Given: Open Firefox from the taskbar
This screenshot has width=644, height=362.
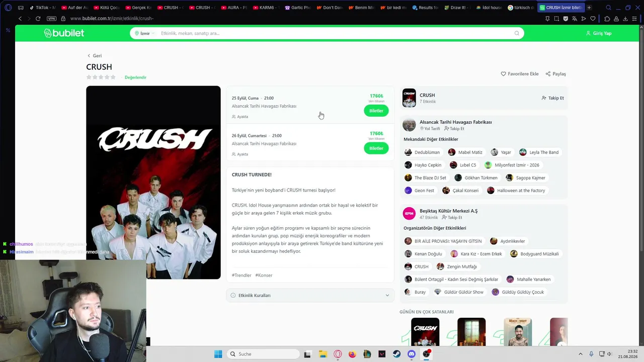Looking at the screenshot, I should pyautogui.click(x=352, y=354).
